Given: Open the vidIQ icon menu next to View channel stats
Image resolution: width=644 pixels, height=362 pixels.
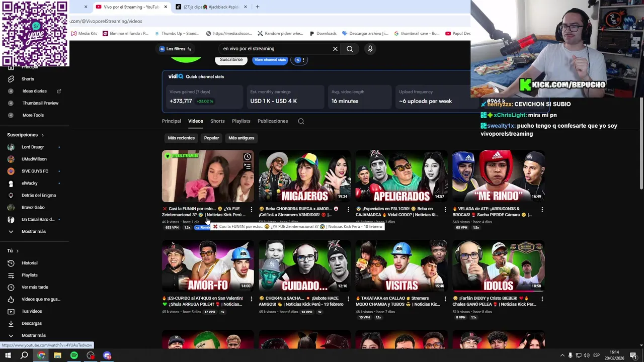Looking at the screenshot, I should pos(300,60).
